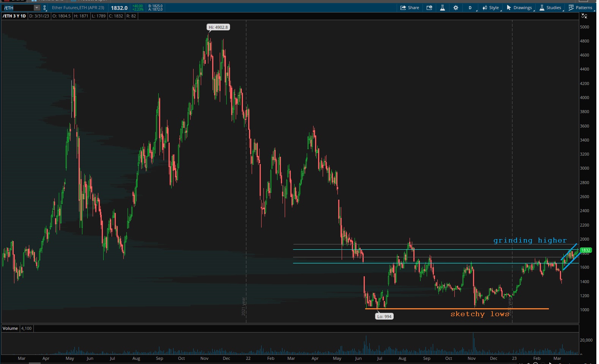The height and width of the screenshot is (364, 599).
Task: Click the Lo: 994 price bubble
Action: click(384, 317)
